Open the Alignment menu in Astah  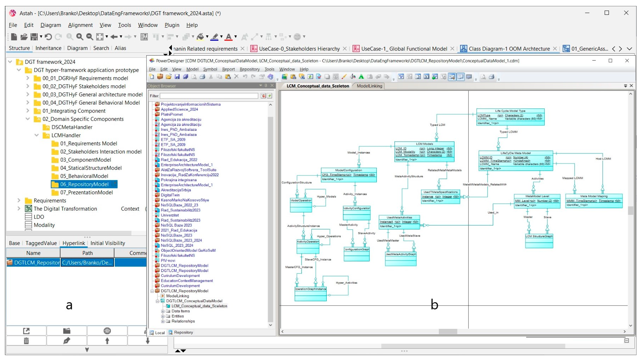80,25
